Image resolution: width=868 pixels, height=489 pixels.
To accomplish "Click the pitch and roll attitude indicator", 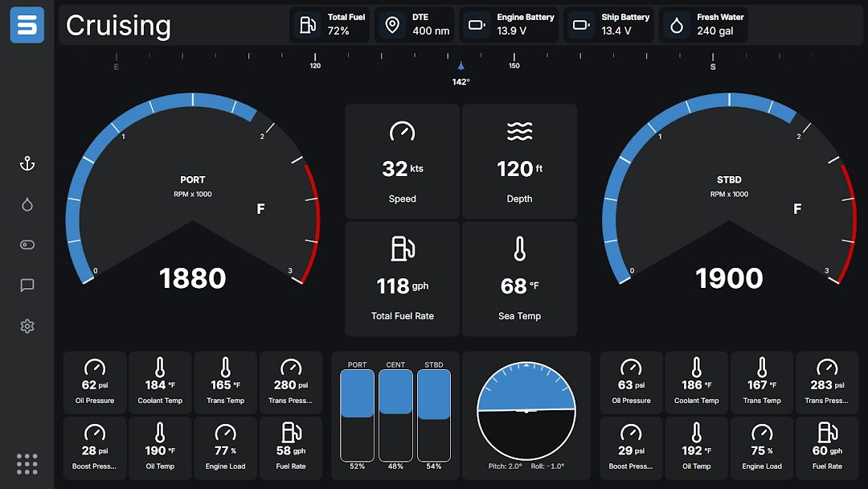I will 526,411.
